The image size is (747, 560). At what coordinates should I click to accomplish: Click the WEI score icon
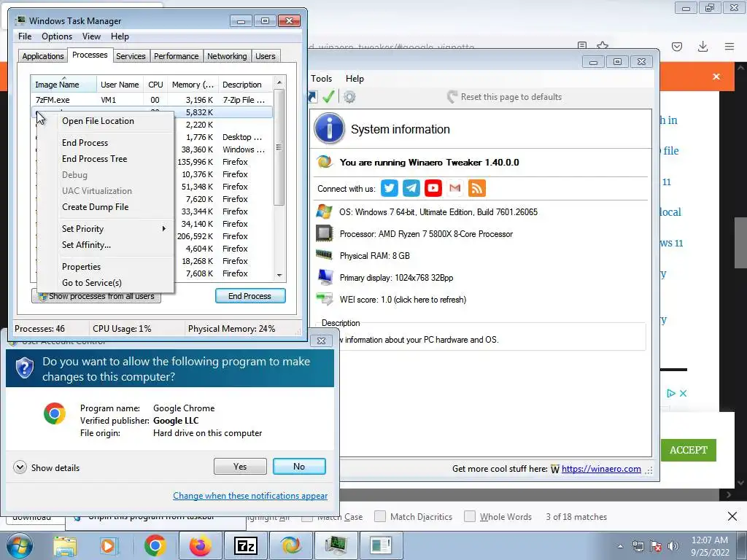click(325, 299)
